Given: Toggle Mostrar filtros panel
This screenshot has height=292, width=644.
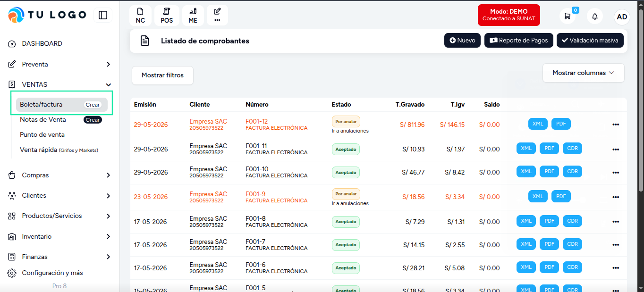Looking at the screenshot, I should (162, 75).
